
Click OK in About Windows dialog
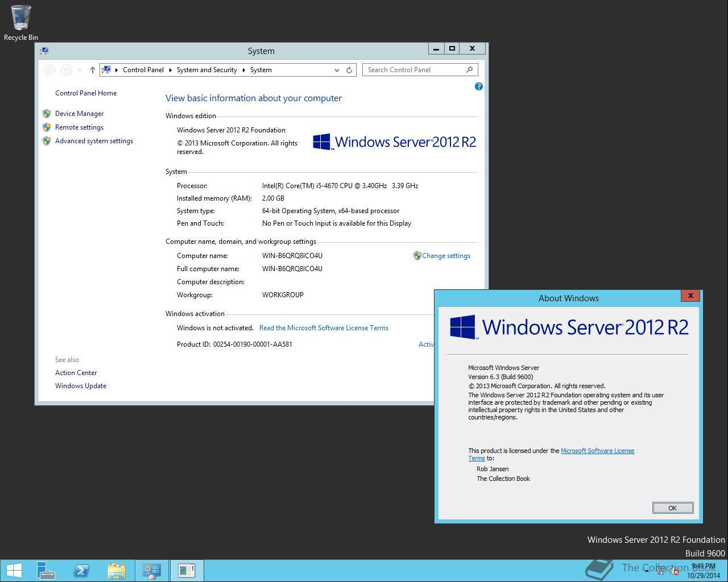click(x=672, y=508)
